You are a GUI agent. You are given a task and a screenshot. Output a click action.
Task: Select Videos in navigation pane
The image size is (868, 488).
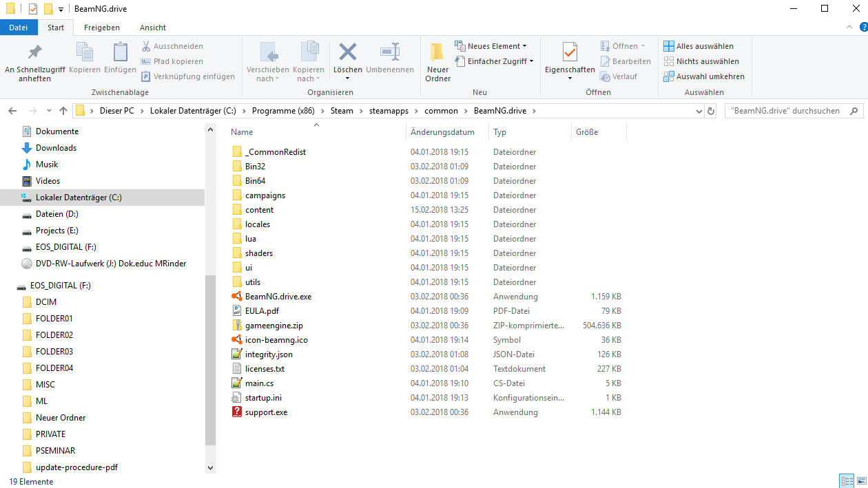[x=48, y=181]
